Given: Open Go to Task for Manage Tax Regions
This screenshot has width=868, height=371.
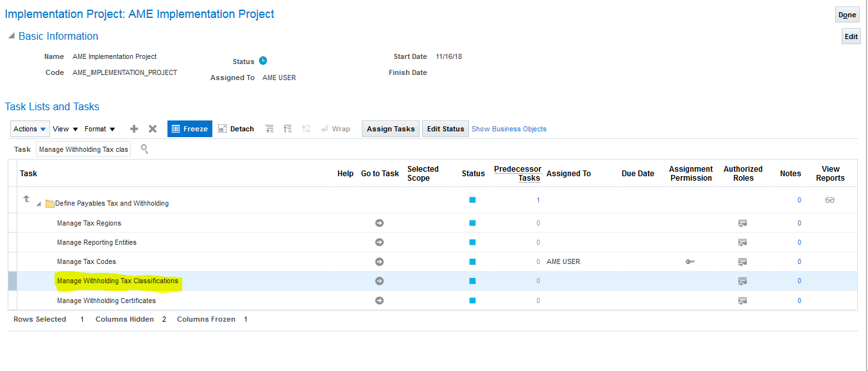Looking at the screenshot, I should click(x=379, y=223).
